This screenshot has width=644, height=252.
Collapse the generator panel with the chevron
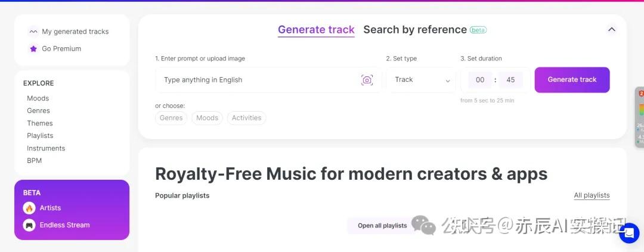pos(612,30)
